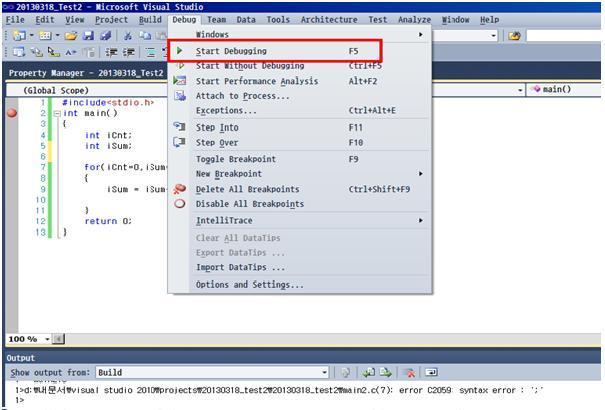Click the Start Performance Analysis menu icon
The height and width of the screenshot is (410, 605).
click(180, 81)
